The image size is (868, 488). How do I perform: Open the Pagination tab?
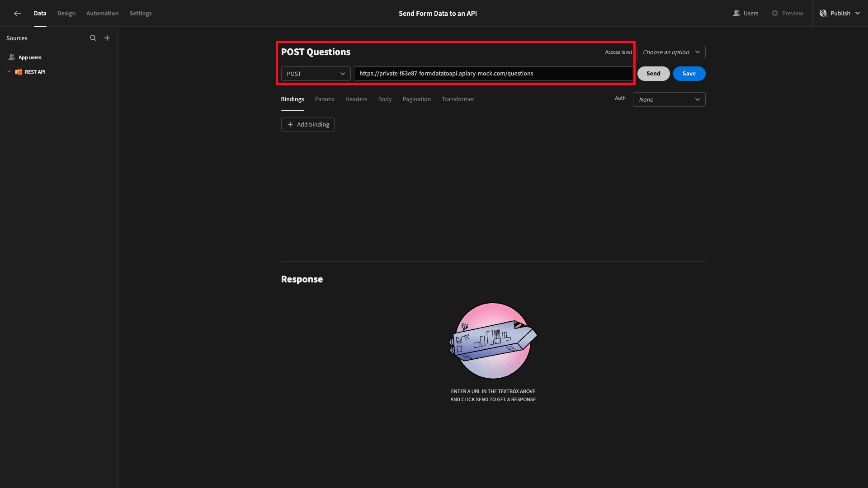(417, 99)
